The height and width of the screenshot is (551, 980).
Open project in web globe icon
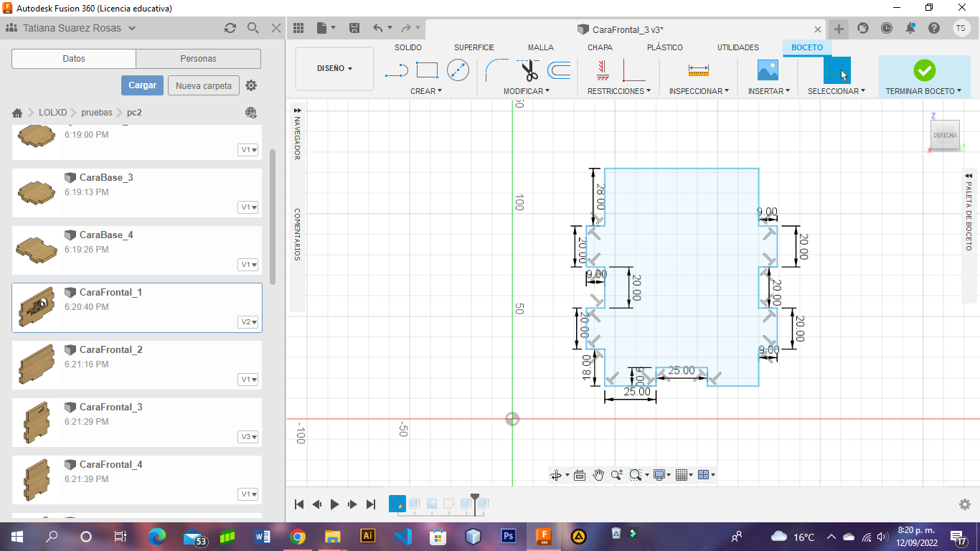click(250, 113)
